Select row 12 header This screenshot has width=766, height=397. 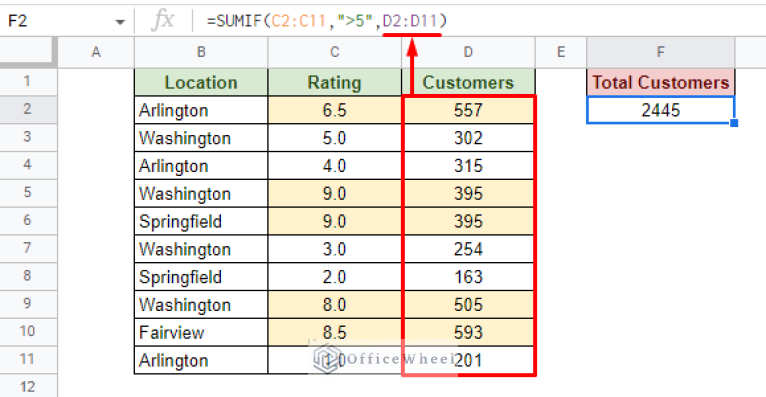tap(28, 386)
